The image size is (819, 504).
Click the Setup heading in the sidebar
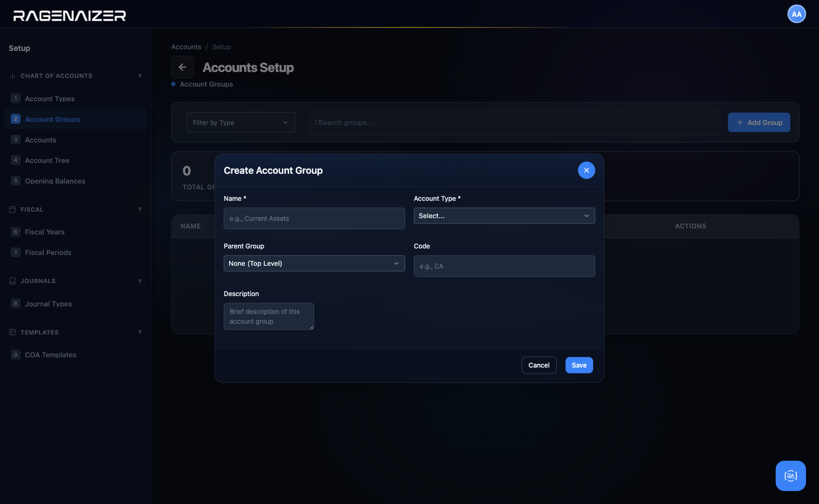click(19, 48)
